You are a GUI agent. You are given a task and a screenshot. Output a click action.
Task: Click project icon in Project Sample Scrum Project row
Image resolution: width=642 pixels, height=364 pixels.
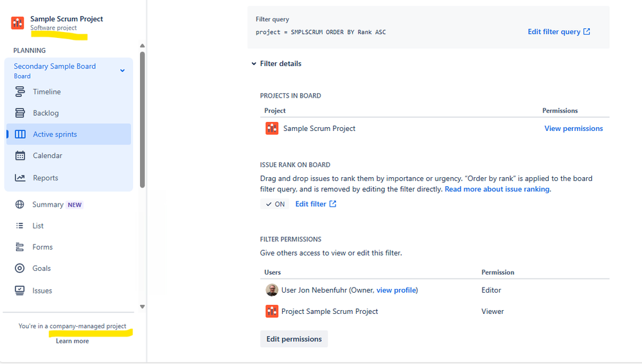[x=272, y=311]
